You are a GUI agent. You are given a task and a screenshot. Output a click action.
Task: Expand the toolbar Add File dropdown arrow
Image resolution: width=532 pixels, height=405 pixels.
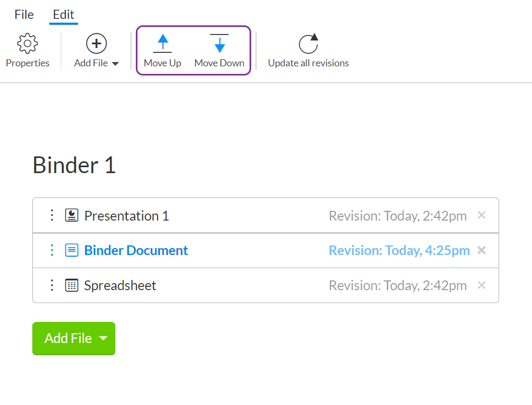[x=116, y=63]
